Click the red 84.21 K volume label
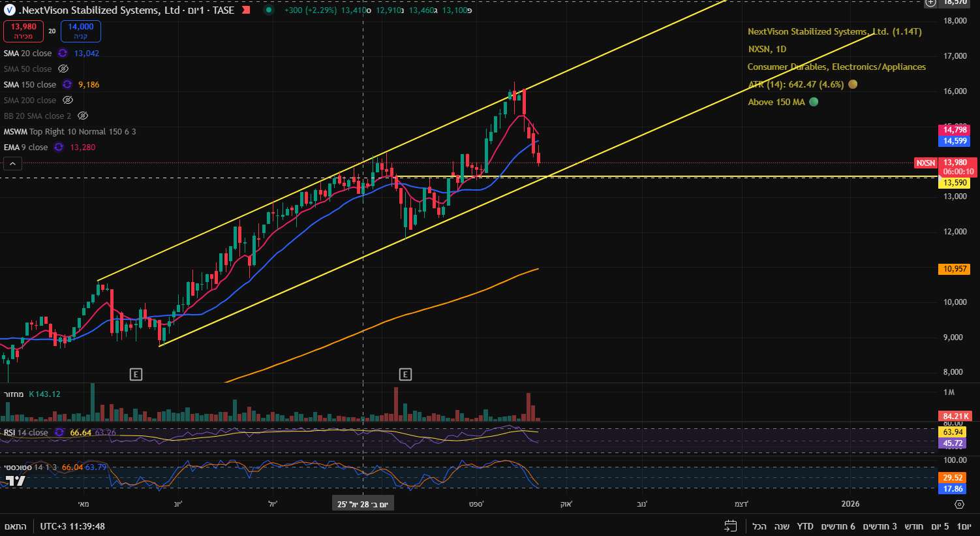Viewport: 980px width, 536px height. [x=955, y=416]
